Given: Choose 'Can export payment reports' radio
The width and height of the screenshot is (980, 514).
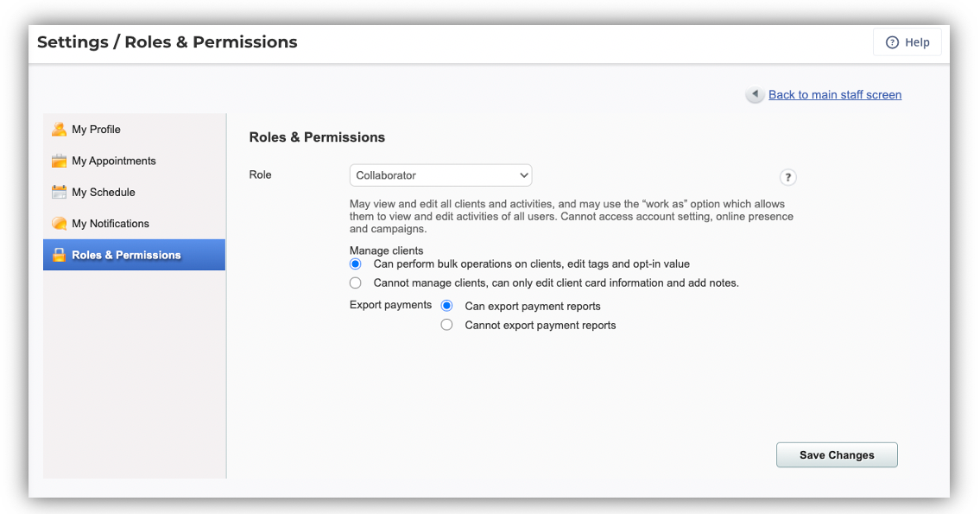Looking at the screenshot, I should point(447,306).
